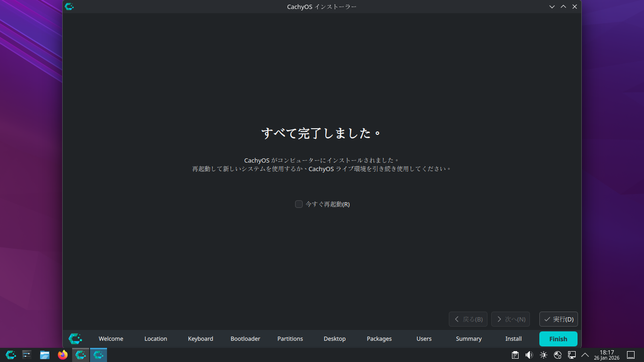This screenshot has width=644, height=362.
Task: Click the Install step tab
Action: click(513, 339)
